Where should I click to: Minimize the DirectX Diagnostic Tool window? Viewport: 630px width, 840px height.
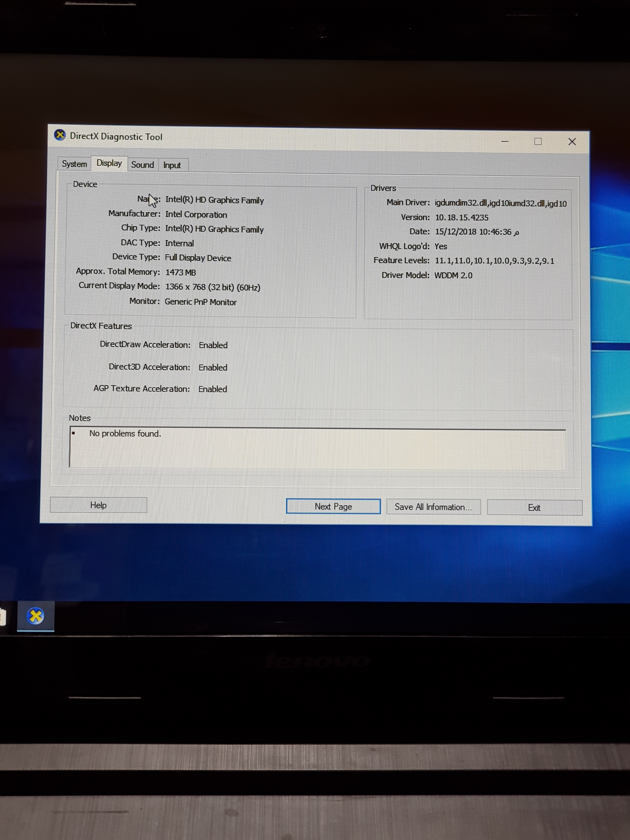coord(504,141)
